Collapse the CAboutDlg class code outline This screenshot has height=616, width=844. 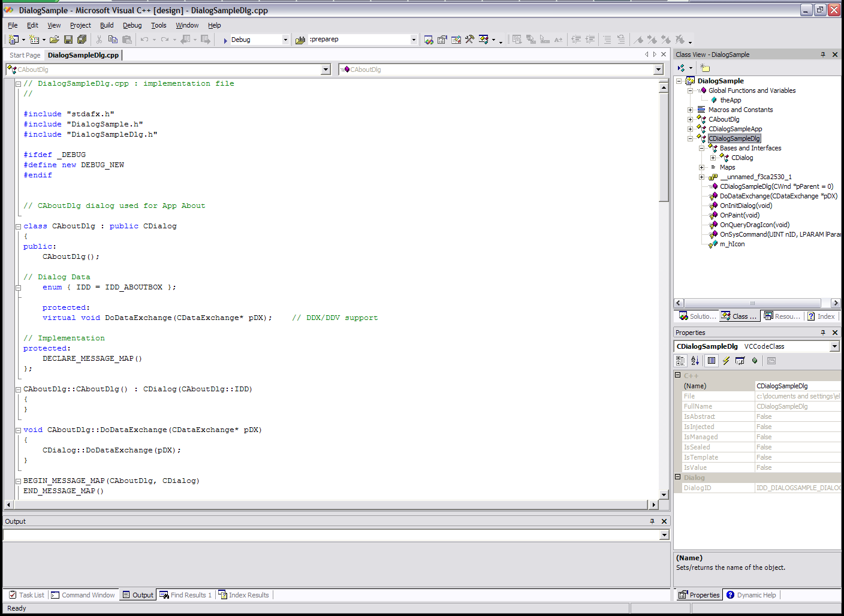pyautogui.click(x=18, y=227)
